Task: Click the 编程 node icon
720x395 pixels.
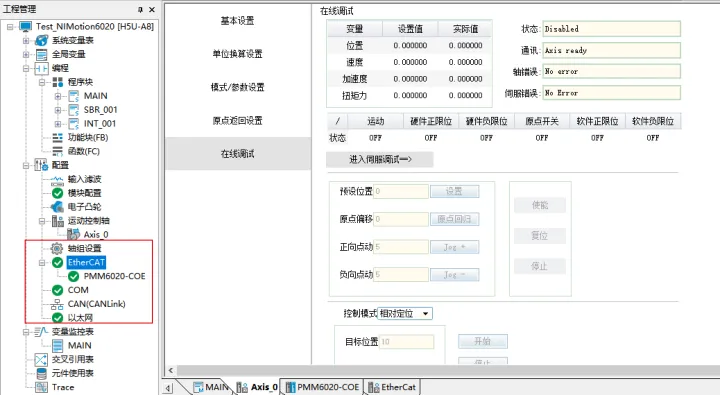Action: 42,68
